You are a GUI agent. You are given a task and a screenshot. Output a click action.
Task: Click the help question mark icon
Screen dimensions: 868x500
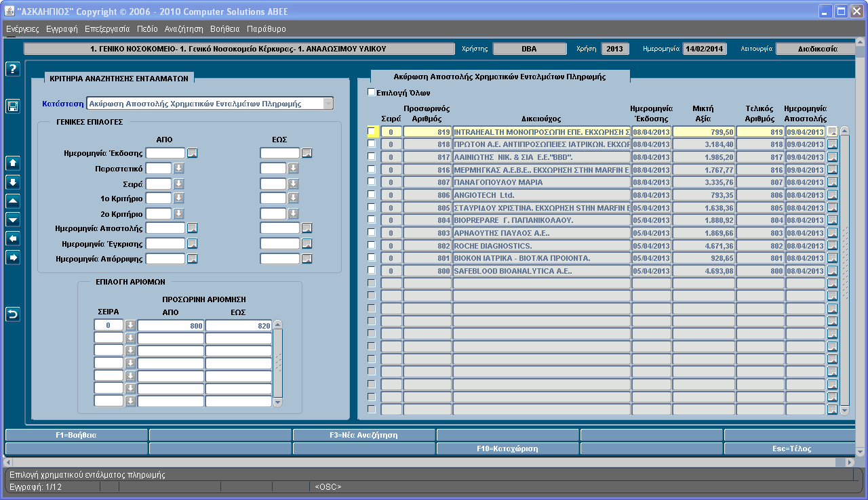pos(12,70)
